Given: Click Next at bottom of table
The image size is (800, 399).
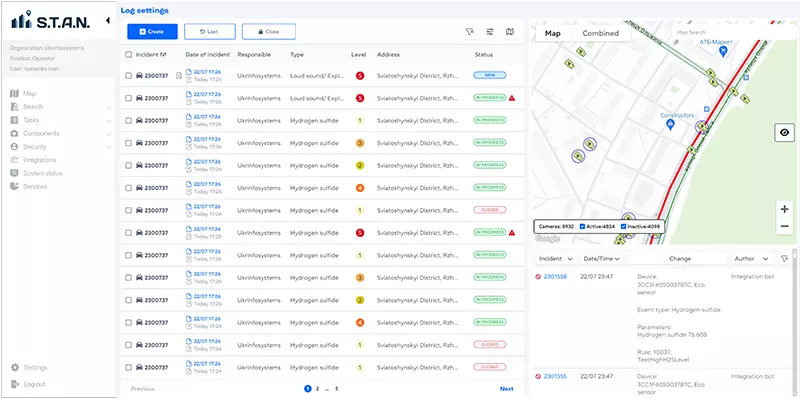Looking at the screenshot, I should (507, 389).
